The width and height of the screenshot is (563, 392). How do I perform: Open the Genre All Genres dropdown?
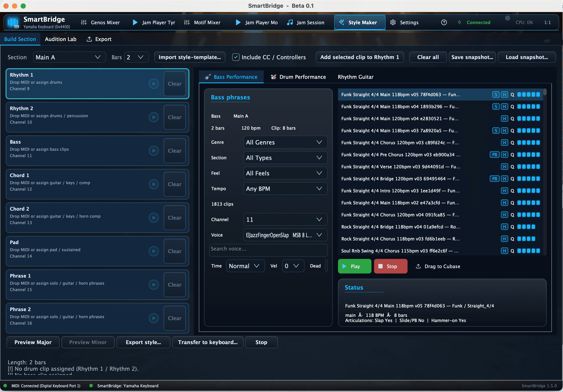coord(285,142)
